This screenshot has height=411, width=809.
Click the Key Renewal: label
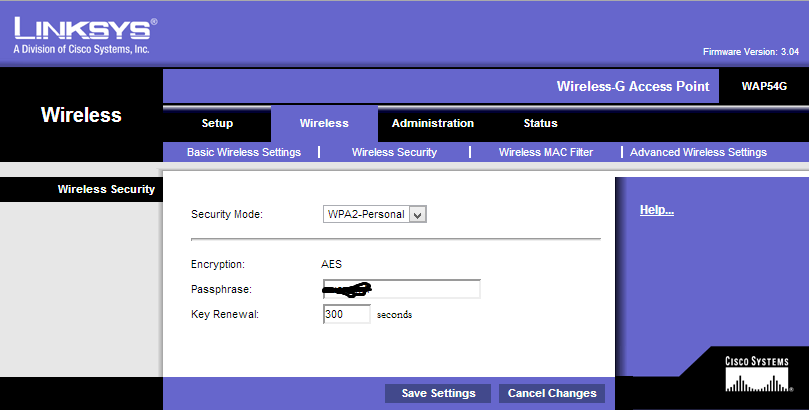pyautogui.click(x=225, y=314)
